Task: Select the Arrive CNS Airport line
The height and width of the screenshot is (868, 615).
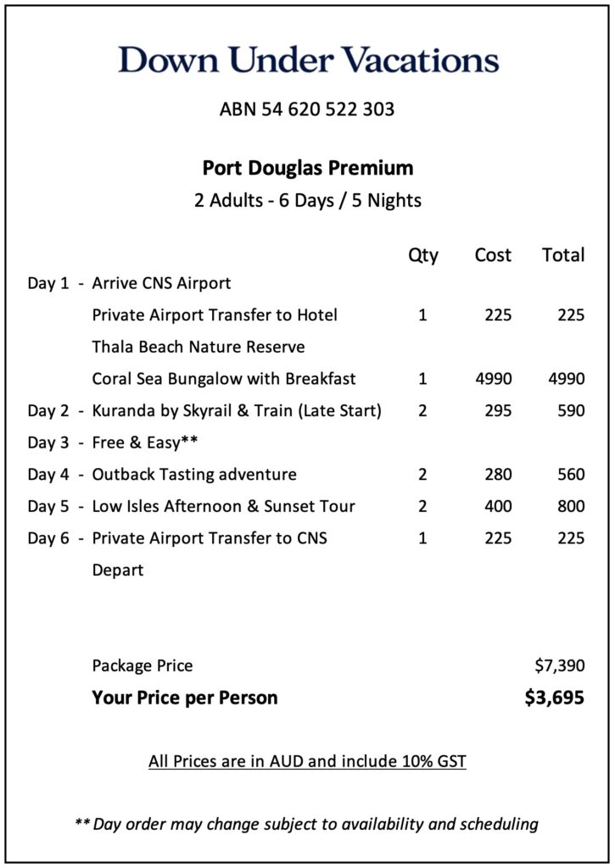Action: [x=161, y=283]
